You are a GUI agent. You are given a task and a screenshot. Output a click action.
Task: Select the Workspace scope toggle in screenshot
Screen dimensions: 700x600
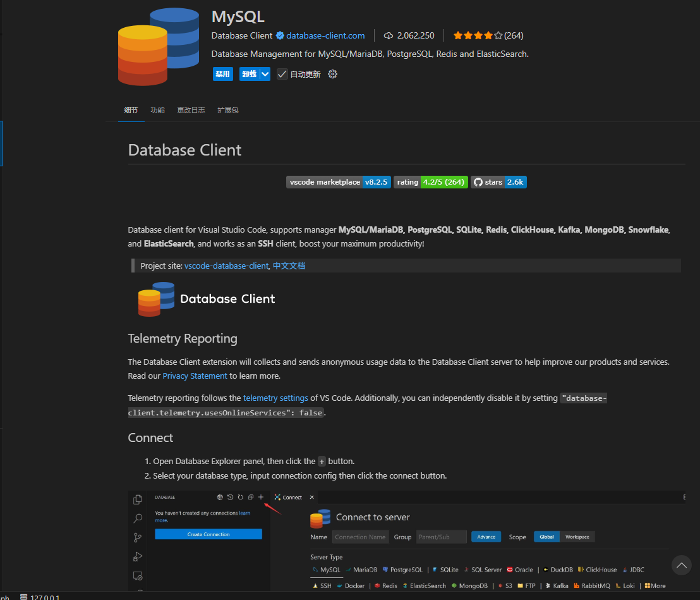pos(577,537)
